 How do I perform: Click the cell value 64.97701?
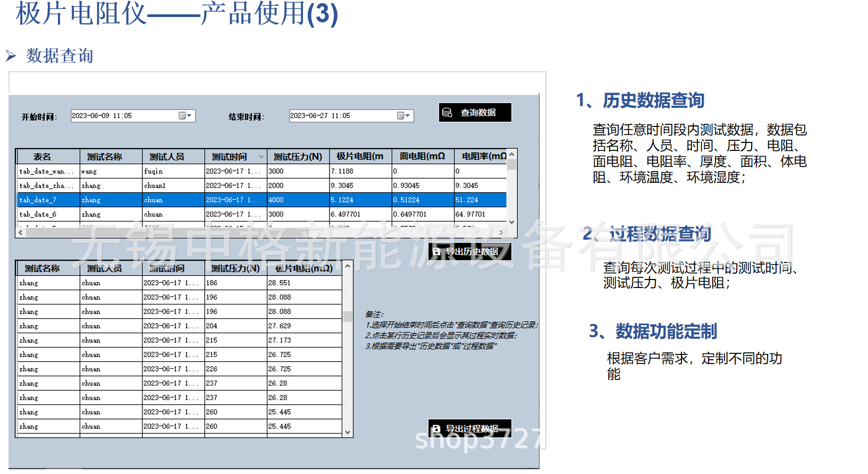(x=481, y=214)
